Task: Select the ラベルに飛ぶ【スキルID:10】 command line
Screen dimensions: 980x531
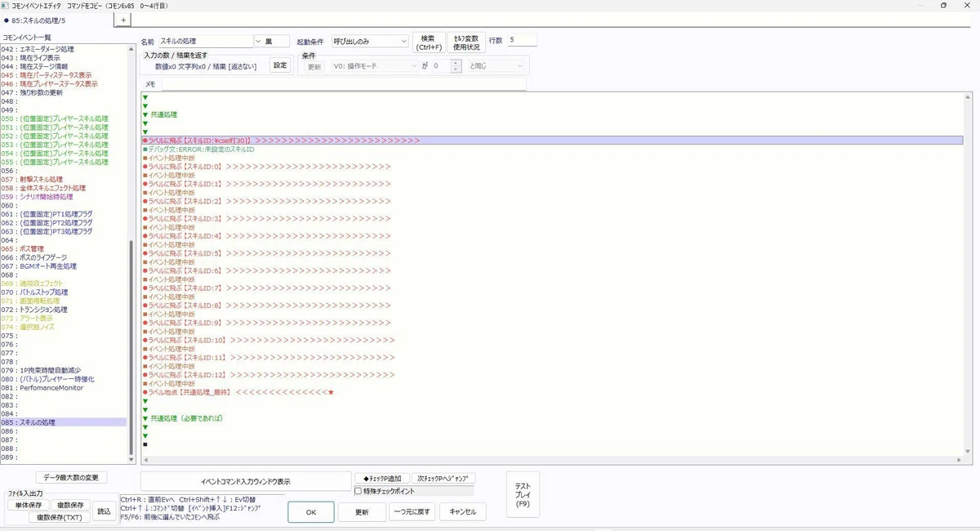Action: [269, 340]
